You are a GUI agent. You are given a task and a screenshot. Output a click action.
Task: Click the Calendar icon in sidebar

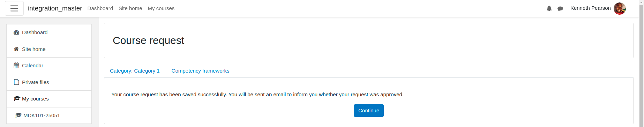click(x=16, y=66)
